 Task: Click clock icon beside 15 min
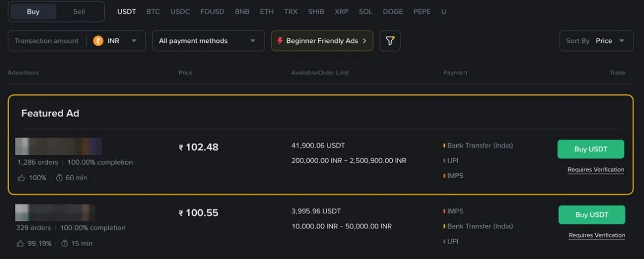pyautogui.click(x=65, y=243)
